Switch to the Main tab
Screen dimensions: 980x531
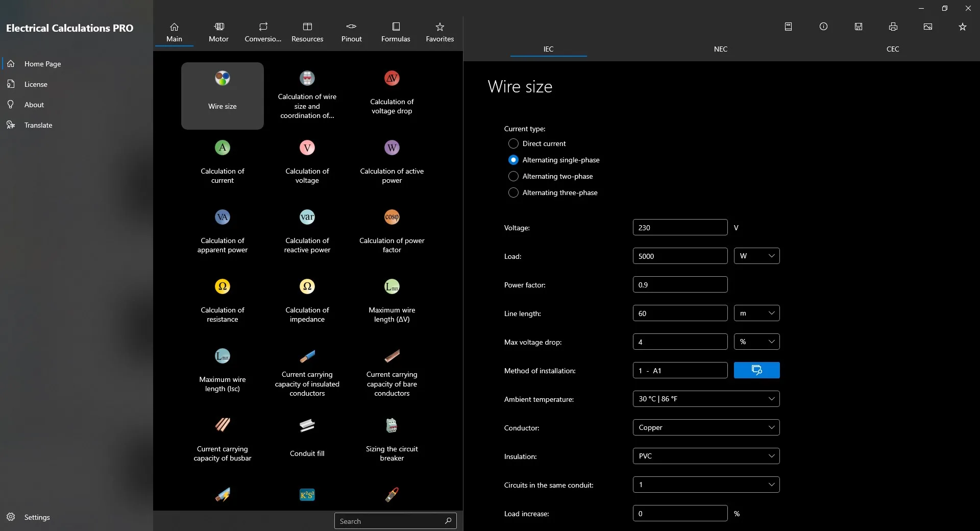[174, 32]
